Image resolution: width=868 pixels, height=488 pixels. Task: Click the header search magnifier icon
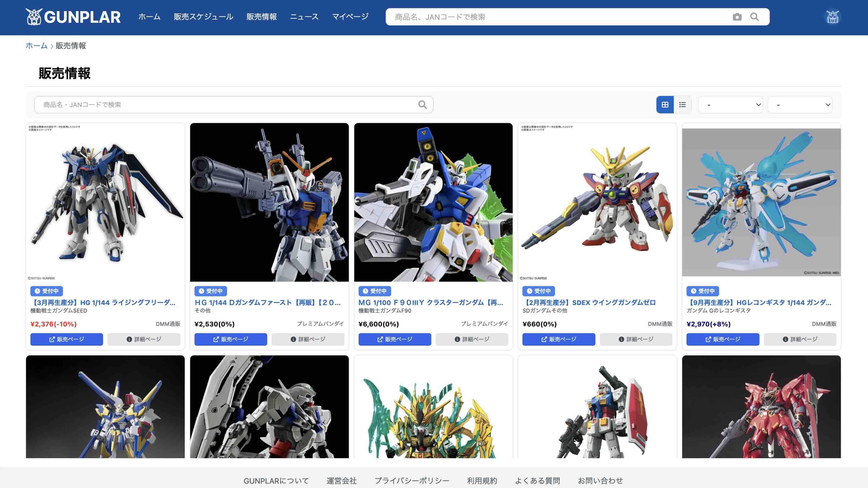pos(754,17)
